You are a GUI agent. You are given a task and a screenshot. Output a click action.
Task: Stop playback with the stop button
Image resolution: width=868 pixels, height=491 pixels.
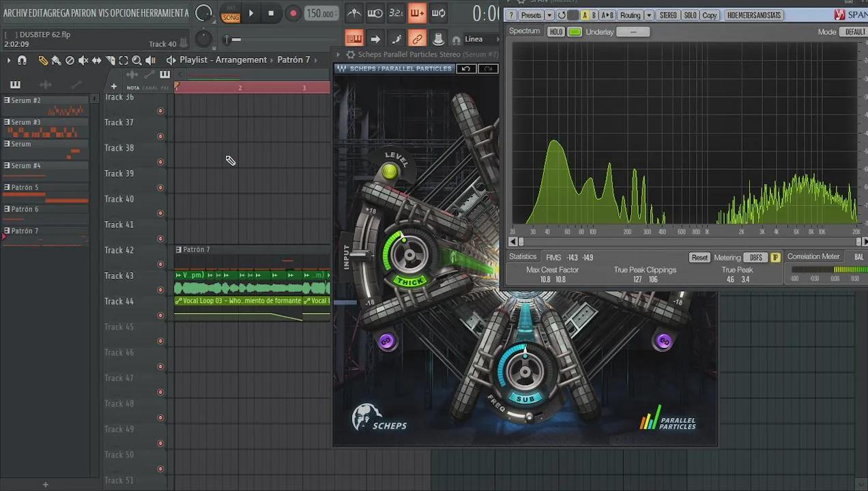click(x=271, y=13)
